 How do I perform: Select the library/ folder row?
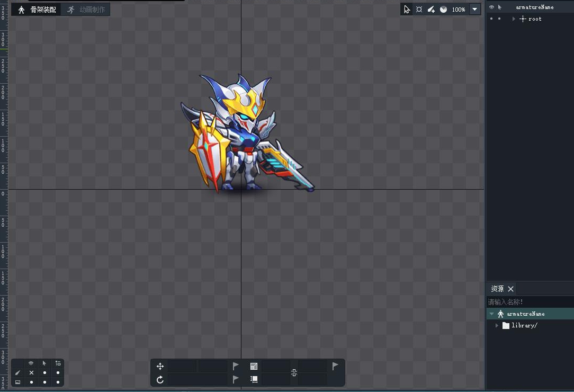[x=530, y=325]
